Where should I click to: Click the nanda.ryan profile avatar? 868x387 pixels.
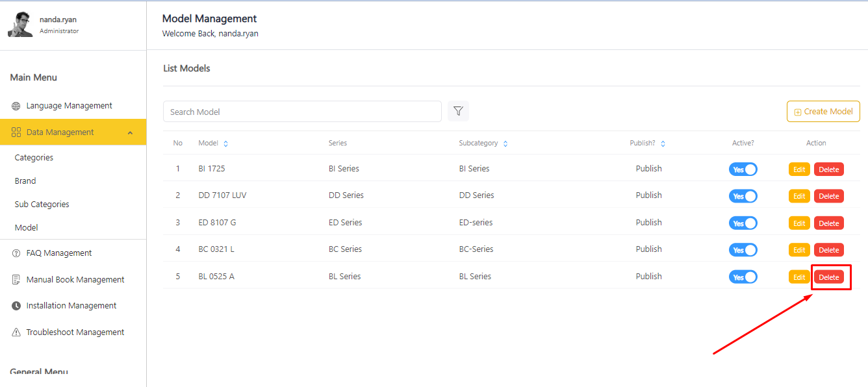(20, 25)
